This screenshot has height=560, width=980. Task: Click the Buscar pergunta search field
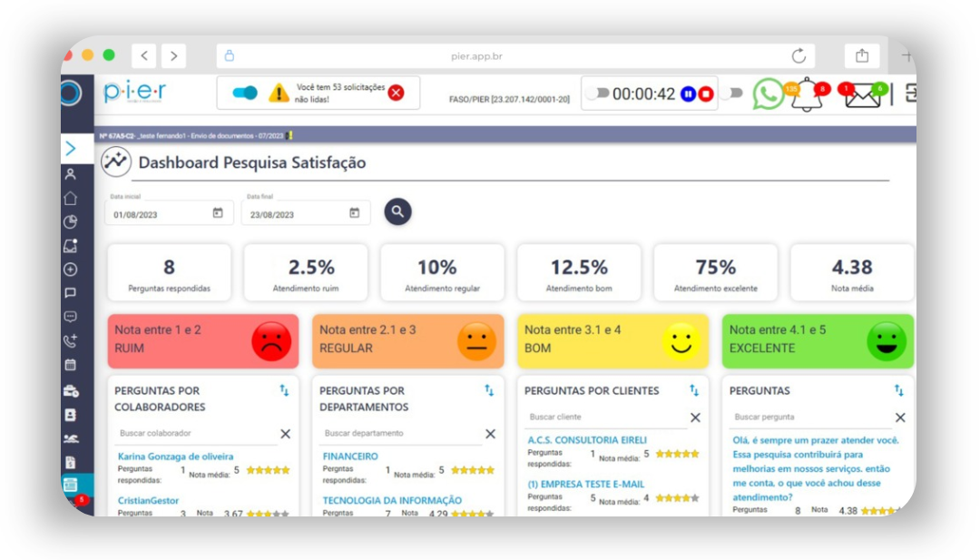pyautogui.click(x=810, y=417)
